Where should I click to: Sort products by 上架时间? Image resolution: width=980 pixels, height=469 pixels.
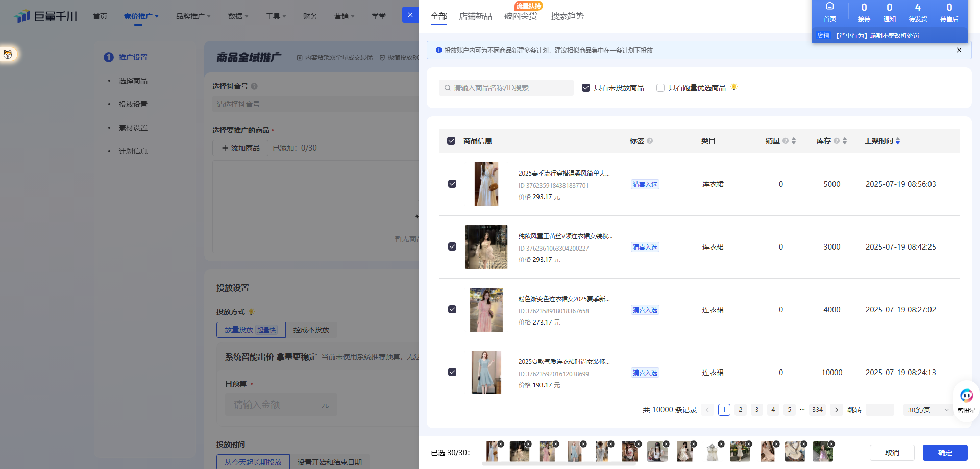[897, 141]
